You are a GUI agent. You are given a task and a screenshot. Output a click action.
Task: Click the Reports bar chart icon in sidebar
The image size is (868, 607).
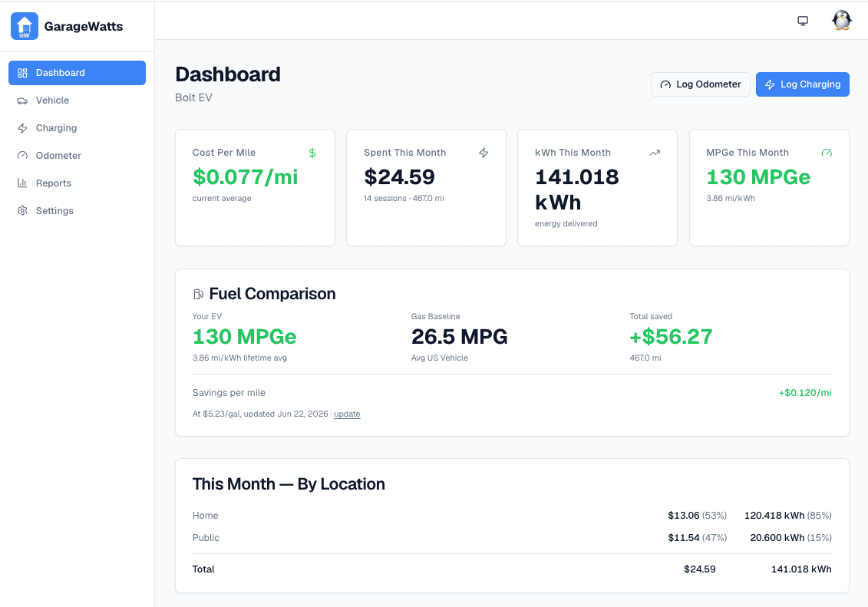[x=22, y=183]
